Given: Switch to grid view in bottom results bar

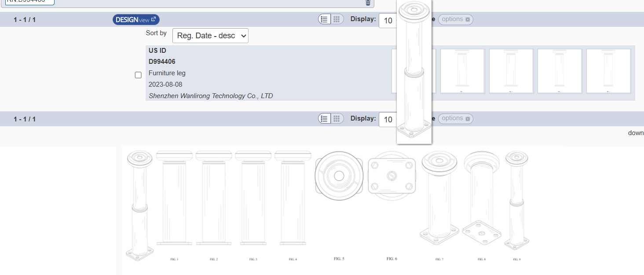Looking at the screenshot, I should coord(337,118).
